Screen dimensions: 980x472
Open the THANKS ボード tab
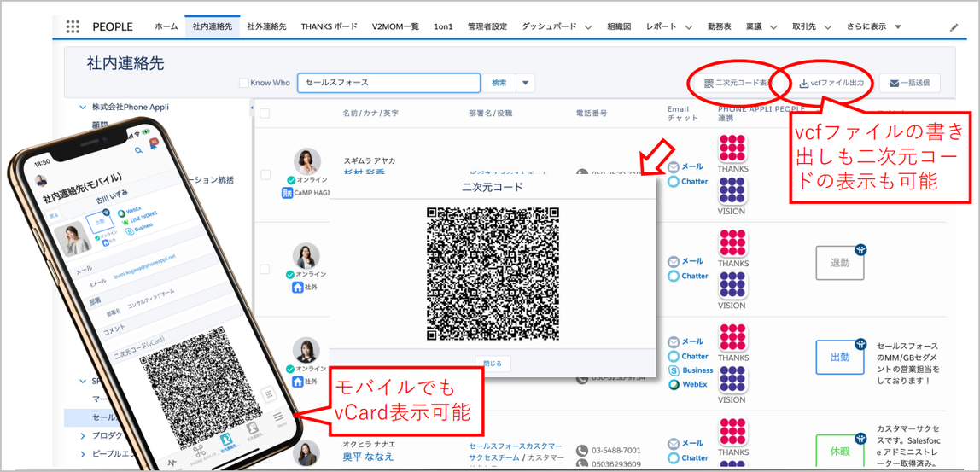point(329,26)
